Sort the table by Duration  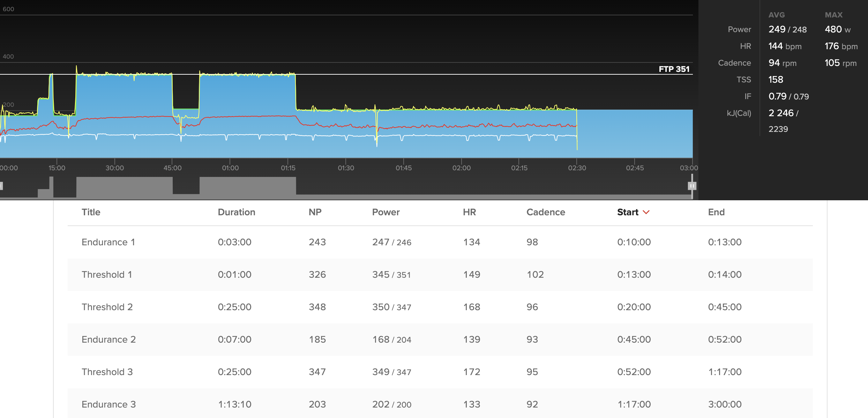coord(236,212)
